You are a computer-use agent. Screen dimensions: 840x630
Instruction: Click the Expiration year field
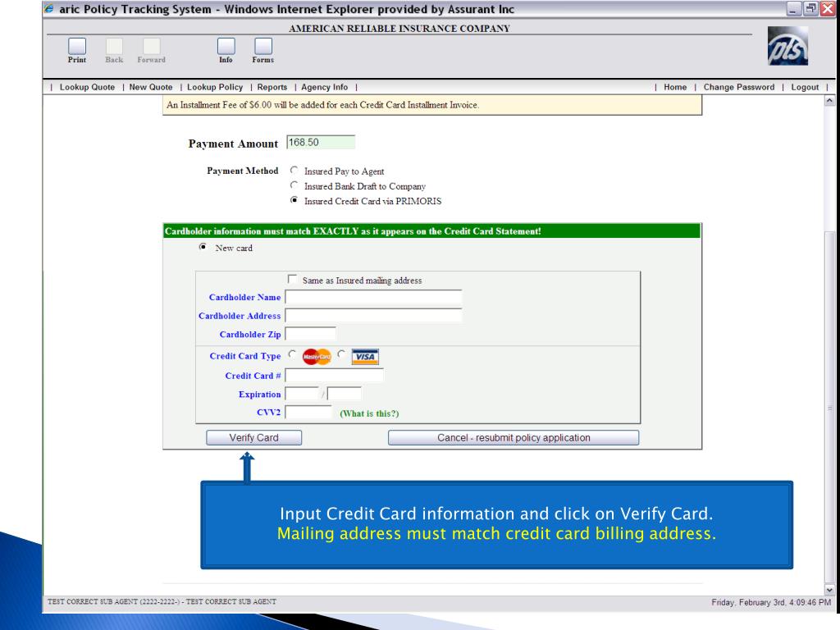[x=344, y=395]
